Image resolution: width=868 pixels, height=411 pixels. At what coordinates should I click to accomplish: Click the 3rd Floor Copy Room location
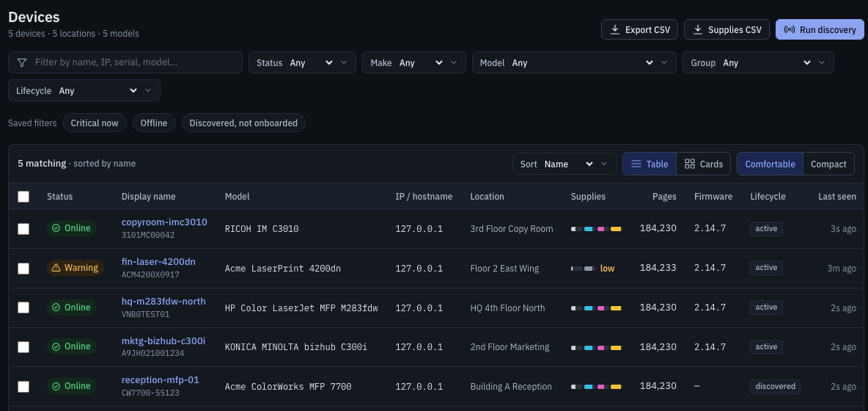[x=512, y=229]
